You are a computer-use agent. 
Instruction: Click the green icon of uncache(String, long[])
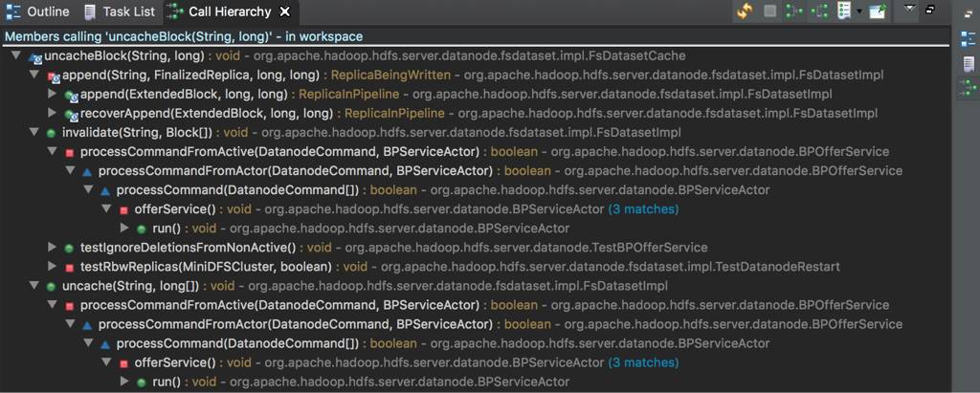click(52, 286)
